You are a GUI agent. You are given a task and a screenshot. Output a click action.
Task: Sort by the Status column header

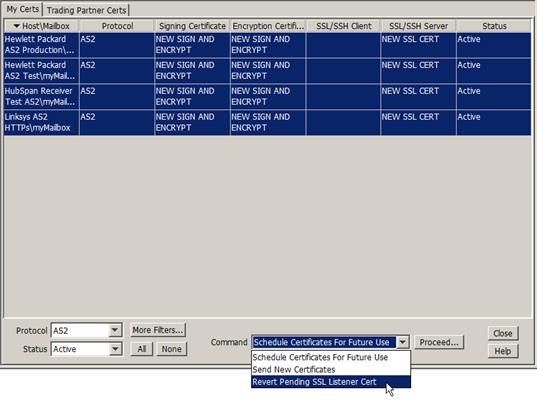point(494,26)
